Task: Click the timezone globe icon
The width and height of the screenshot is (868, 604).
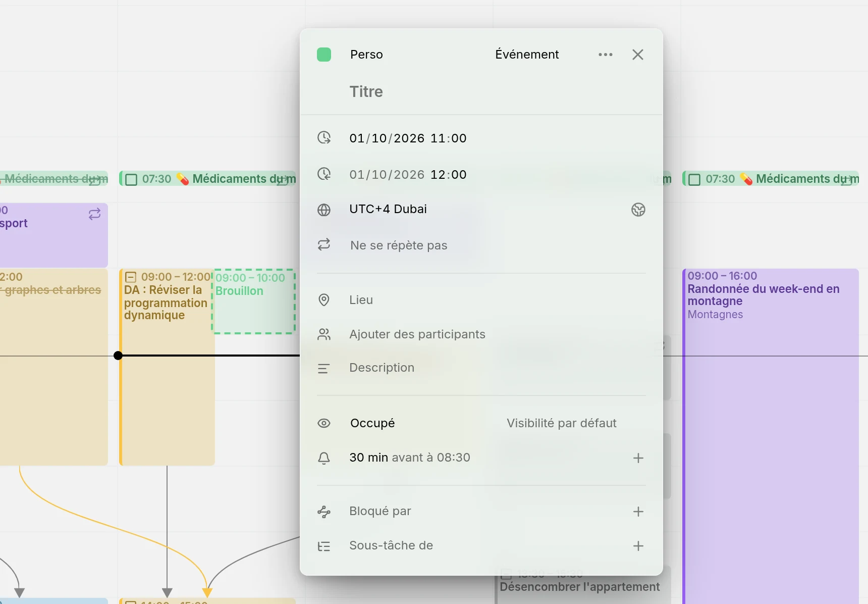Action: tap(324, 210)
